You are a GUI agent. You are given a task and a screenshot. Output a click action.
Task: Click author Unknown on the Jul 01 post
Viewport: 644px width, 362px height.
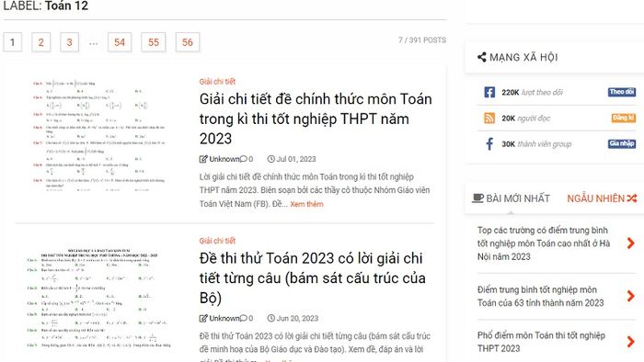pos(224,159)
